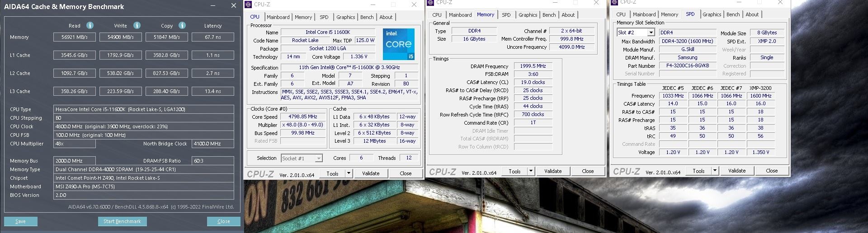Click Bus Speed value 99.98 MHz
Viewport: 868px width, 233px height.
pyautogui.click(x=302, y=133)
